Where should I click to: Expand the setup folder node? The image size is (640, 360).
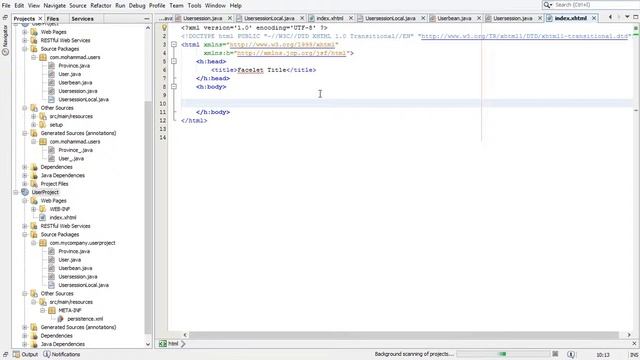34,124
